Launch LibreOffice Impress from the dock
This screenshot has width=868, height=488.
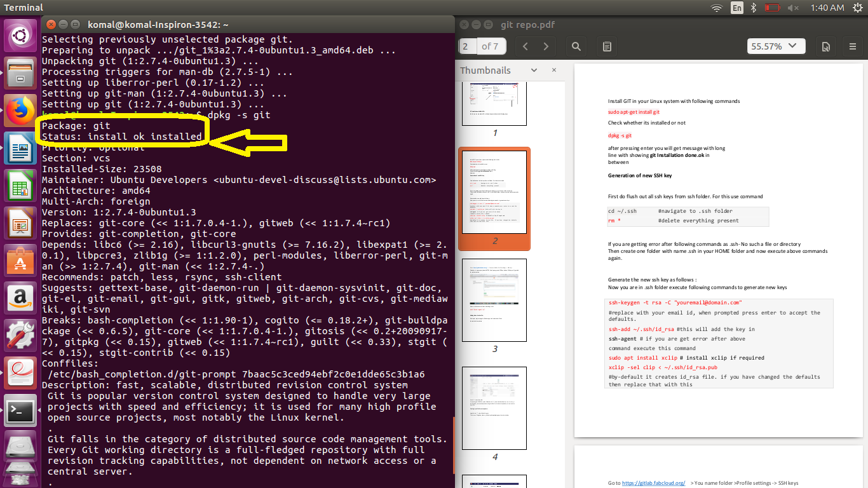[x=20, y=223]
